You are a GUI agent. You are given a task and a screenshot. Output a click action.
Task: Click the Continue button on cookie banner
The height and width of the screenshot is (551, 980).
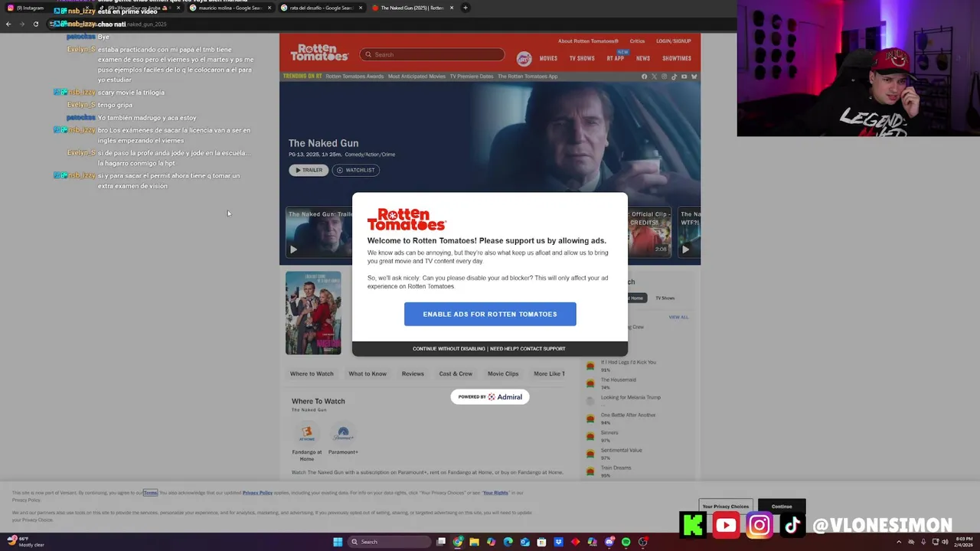click(x=782, y=507)
